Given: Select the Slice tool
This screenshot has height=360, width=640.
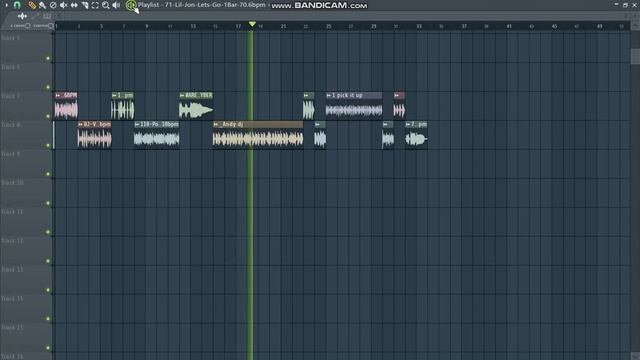Looking at the screenshot, I should [x=84, y=5].
